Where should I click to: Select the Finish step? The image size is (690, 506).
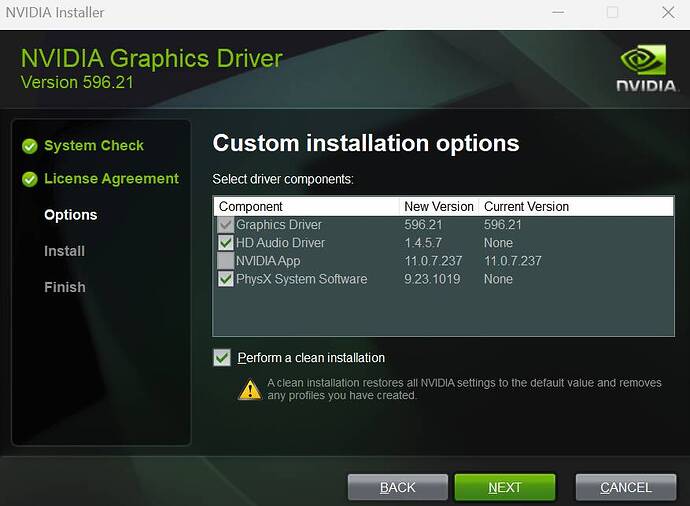coord(65,287)
